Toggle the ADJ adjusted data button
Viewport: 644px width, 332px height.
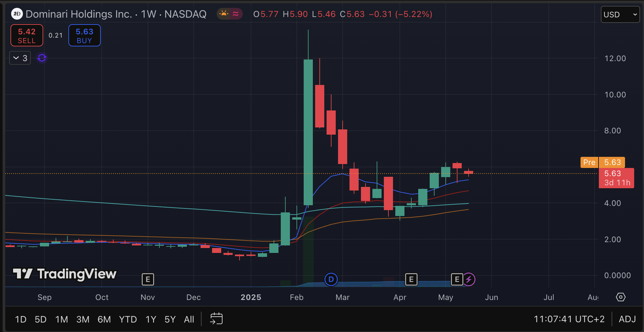click(x=627, y=319)
